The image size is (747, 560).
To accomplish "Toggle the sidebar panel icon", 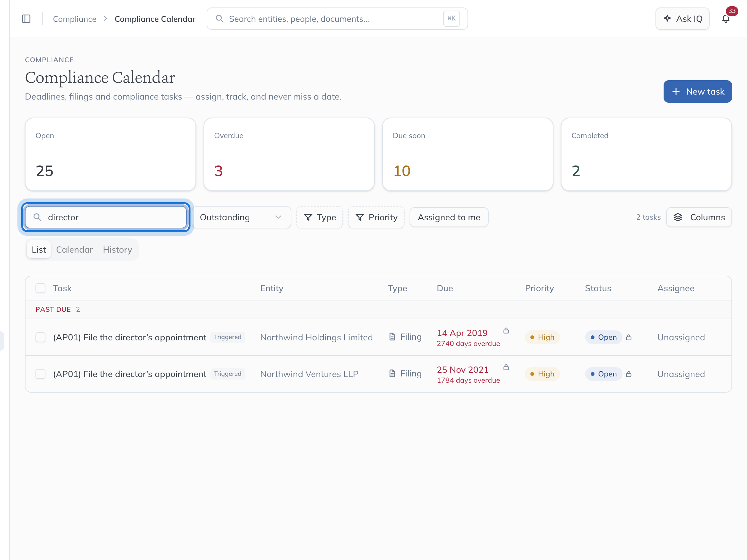I will [x=26, y=19].
